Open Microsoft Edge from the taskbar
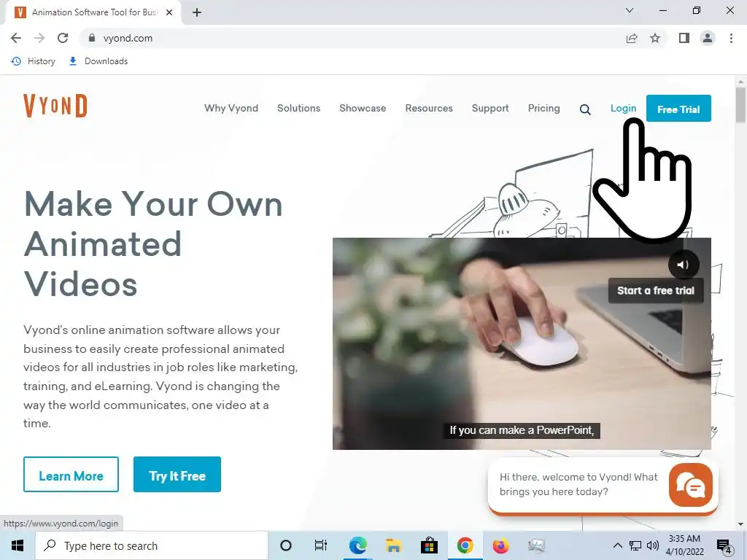Screen dimensions: 747x560 [357, 545]
